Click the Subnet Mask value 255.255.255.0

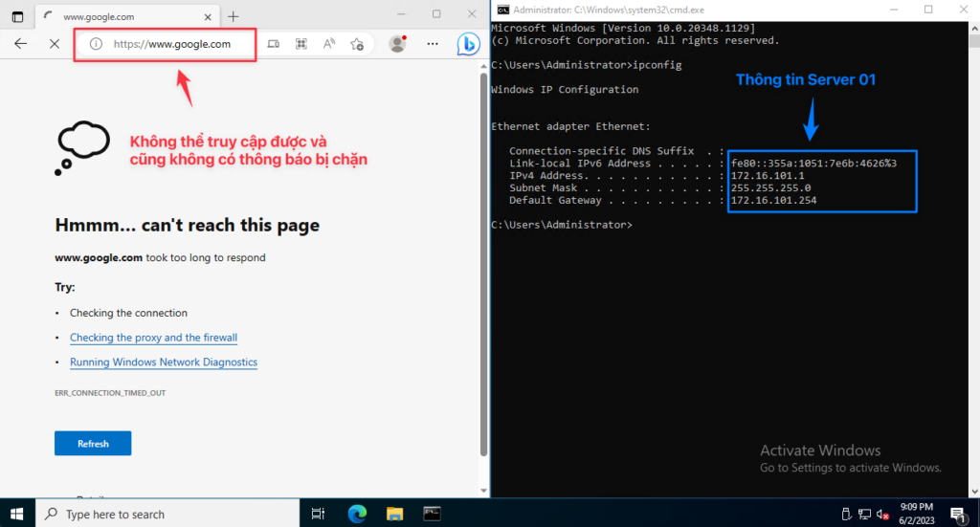click(770, 188)
